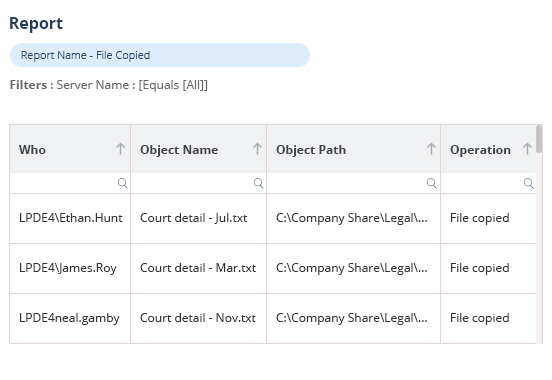Click the table vertical scrollbar thumb
The width and height of the screenshot is (552, 380).
click(539, 139)
